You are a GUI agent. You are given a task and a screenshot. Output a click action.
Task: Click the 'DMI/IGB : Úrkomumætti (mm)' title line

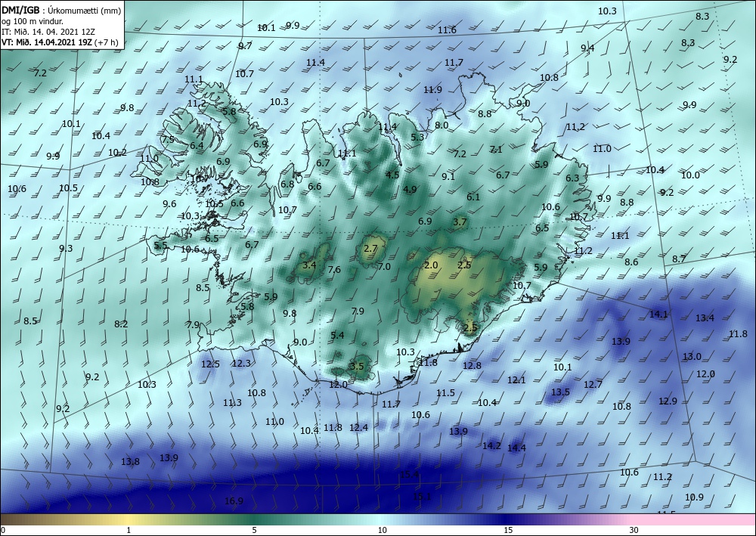click(x=60, y=10)
